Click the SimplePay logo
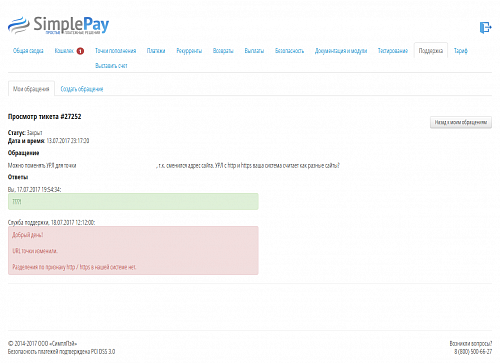This screenshot has height=363, width=500. (58, 25)
